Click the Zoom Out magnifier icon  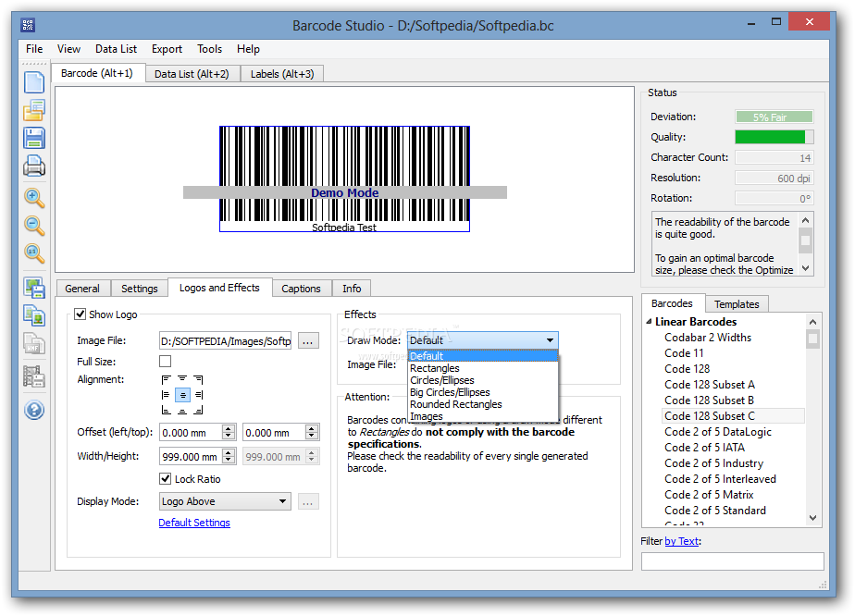pyautogui.click(x=34, y=225)
